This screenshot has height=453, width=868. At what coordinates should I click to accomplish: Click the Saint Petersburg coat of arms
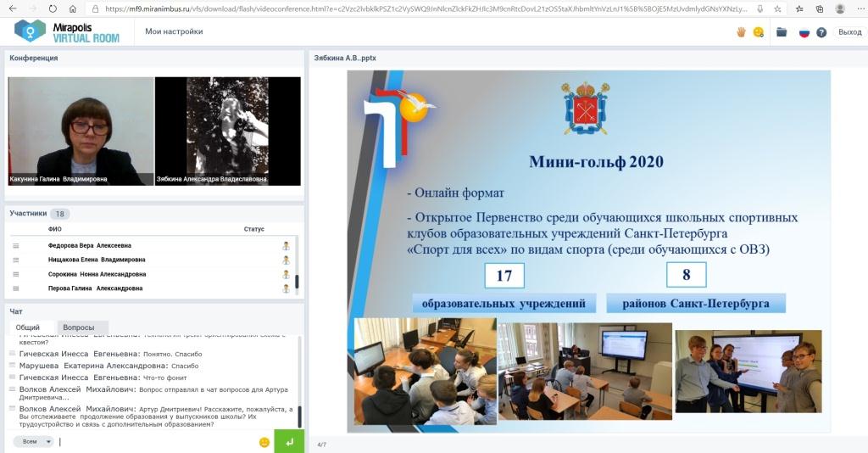point(585,108)
